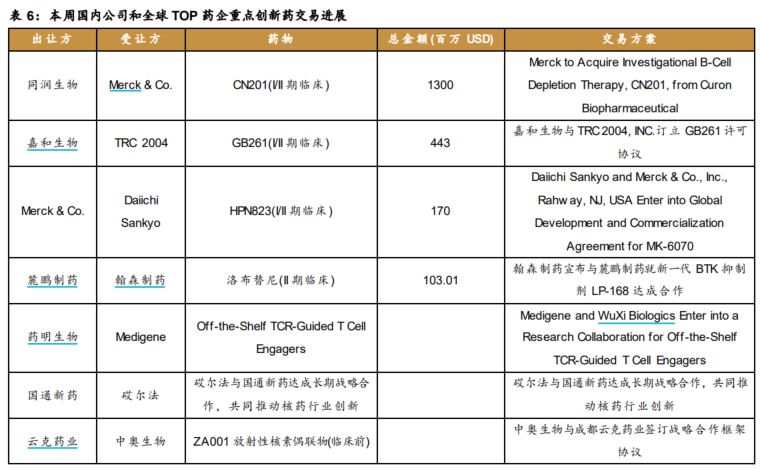Select the 表 6 table title text
The image size is (760, 470).
(178, 16)
